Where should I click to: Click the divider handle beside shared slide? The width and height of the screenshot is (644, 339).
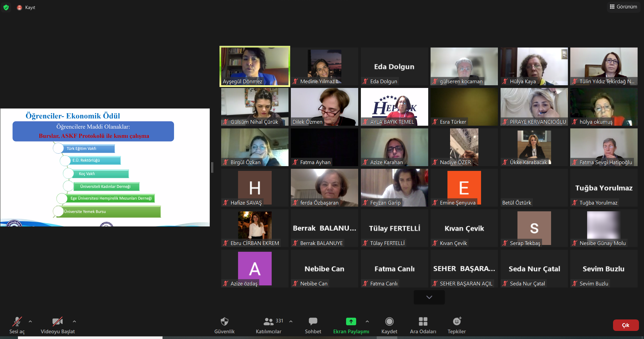212,167
